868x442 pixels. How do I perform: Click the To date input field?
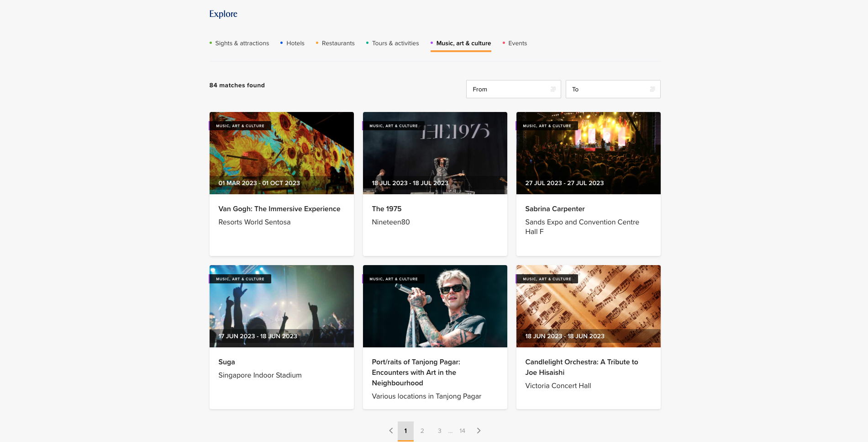[x=606, y=90]
